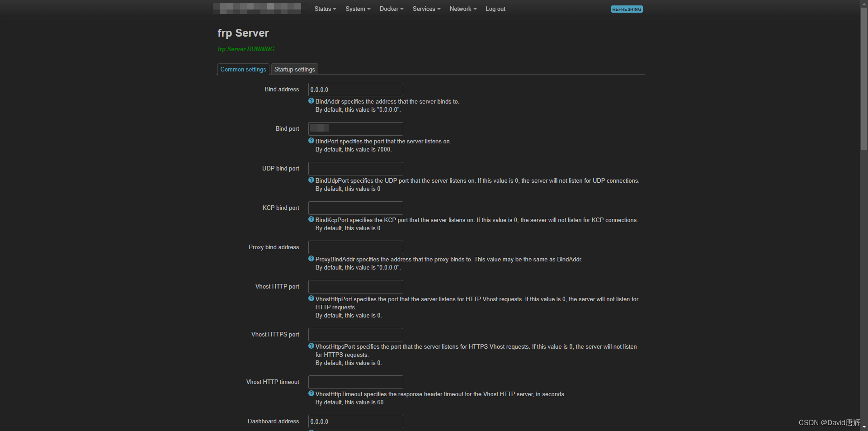Open the Status dropdown menu

tap(325, 9)
